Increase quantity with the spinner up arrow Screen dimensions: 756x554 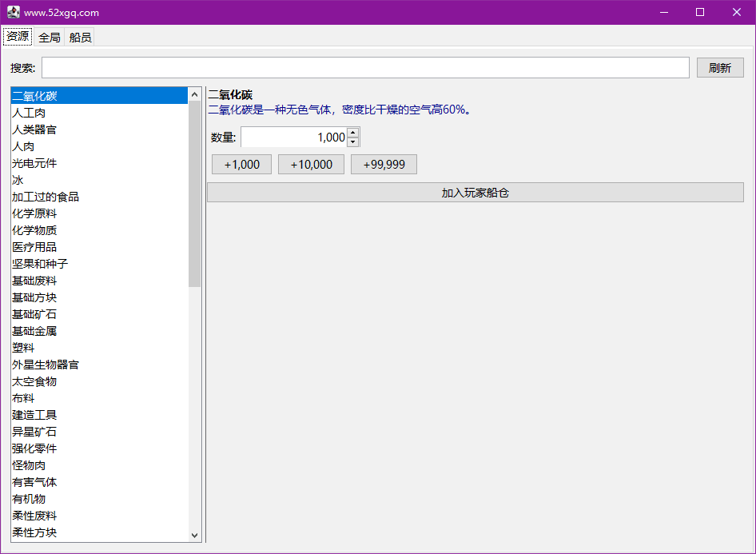click(x=353, y=132)
